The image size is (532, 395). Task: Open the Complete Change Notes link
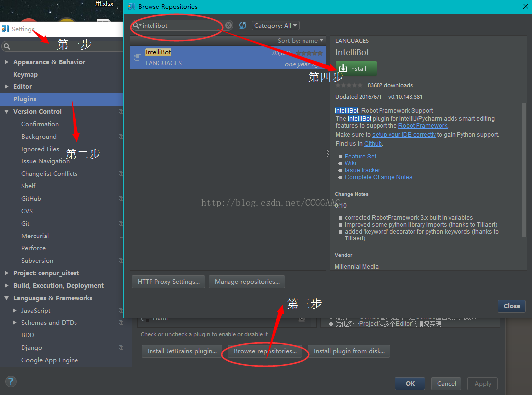tap(379, 177)
